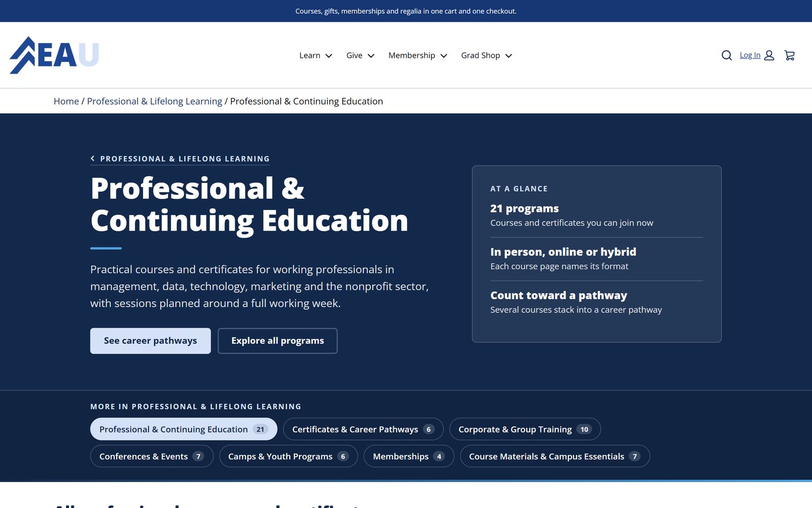
Task: Click the Log In link
Action: pyautogui.click(x=750, y=55)
